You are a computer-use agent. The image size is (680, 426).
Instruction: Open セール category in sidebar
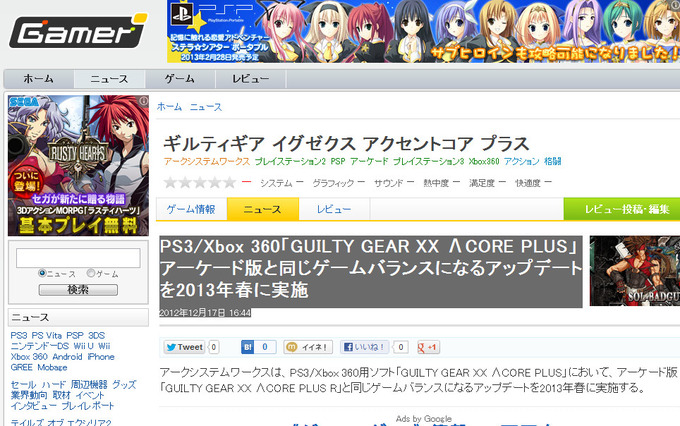(x=23, y=385)
